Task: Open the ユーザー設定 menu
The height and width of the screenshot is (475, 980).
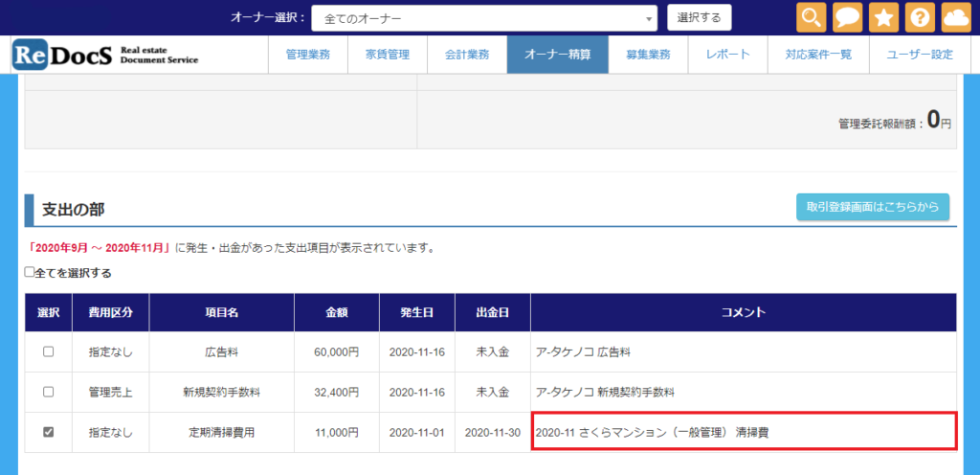Action: coord(920,55)
